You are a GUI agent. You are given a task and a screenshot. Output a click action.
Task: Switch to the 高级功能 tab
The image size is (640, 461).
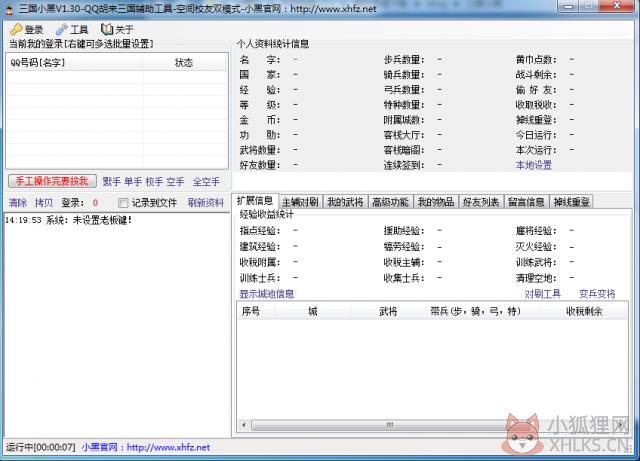[x=390, y=202]
